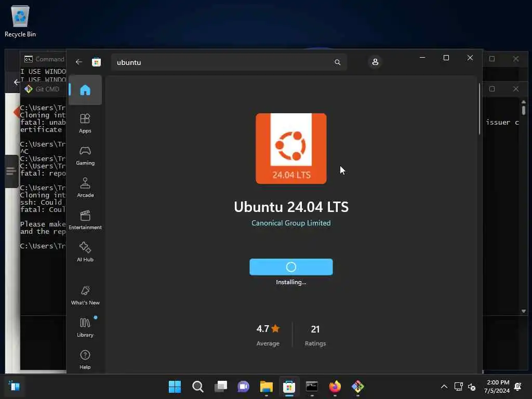This screenshot has width=532, height=399.
Task: Open the user account profile icon
Action: [375, 62]
